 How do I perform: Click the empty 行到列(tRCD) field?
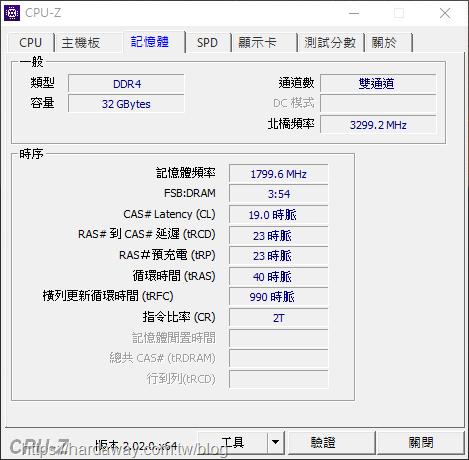click(279, 379)
